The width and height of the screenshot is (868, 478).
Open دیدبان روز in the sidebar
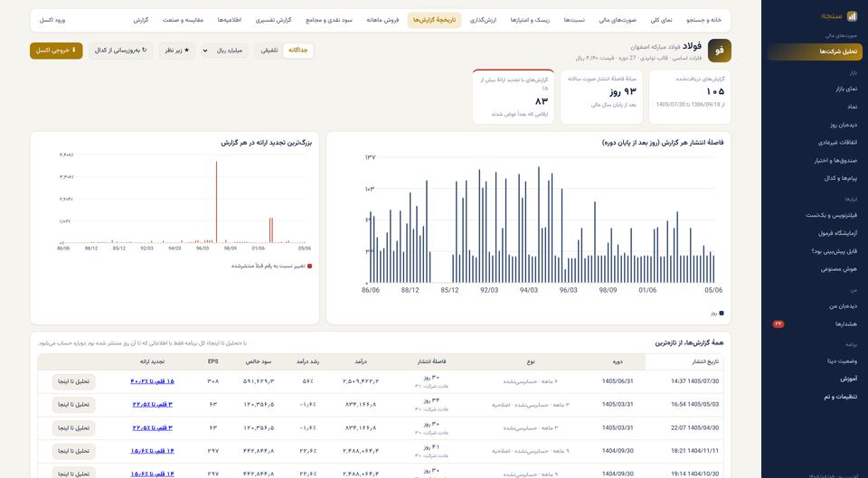[843, 125]
